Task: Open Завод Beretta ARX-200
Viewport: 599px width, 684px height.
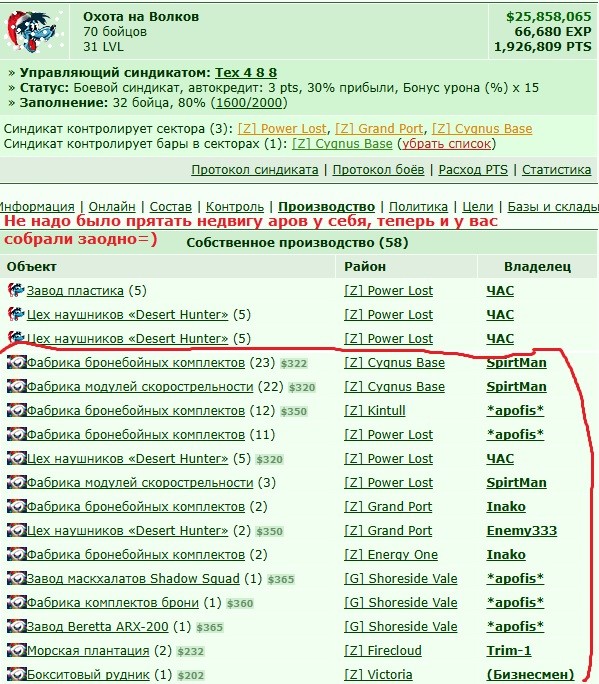Action: pyautogui.click(x=97, y=626)
